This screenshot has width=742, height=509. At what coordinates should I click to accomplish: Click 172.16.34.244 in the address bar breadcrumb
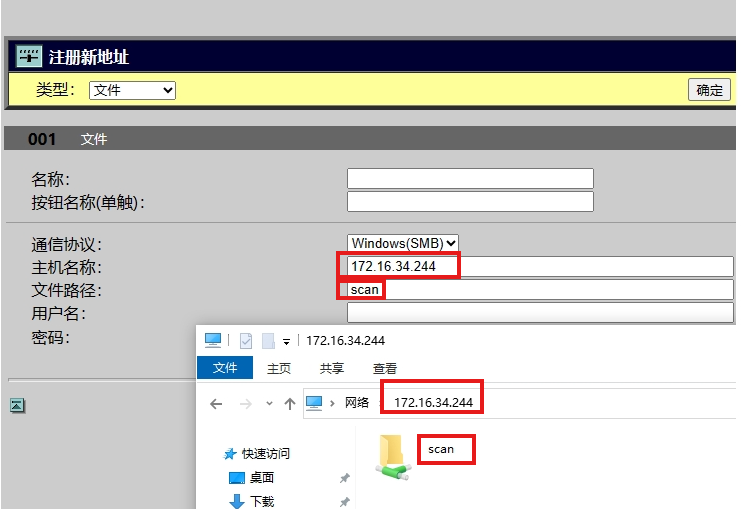pyautogui.click(x=433, y=403)
